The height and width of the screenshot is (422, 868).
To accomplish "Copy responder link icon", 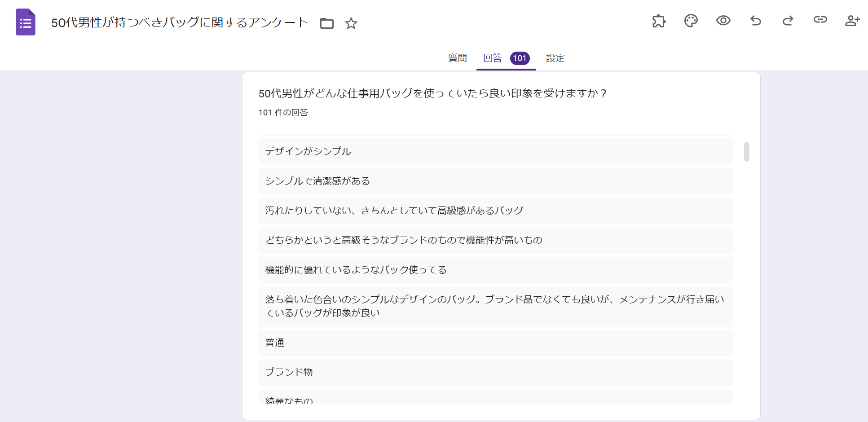I will coord(820,19).
